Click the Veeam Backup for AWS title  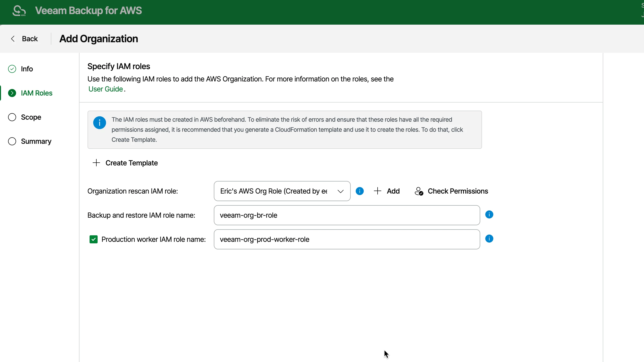pos(89,11)
